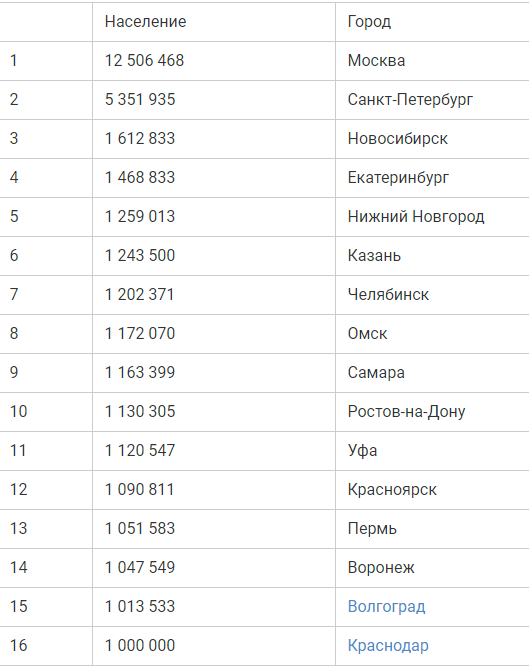
Task: Click the Красноярск city name
Action: (392, 490)
